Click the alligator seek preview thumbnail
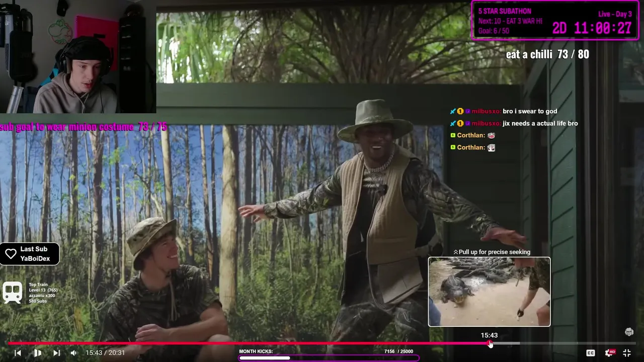This screenshot has width=644, height=362. (x=489, y=292)
